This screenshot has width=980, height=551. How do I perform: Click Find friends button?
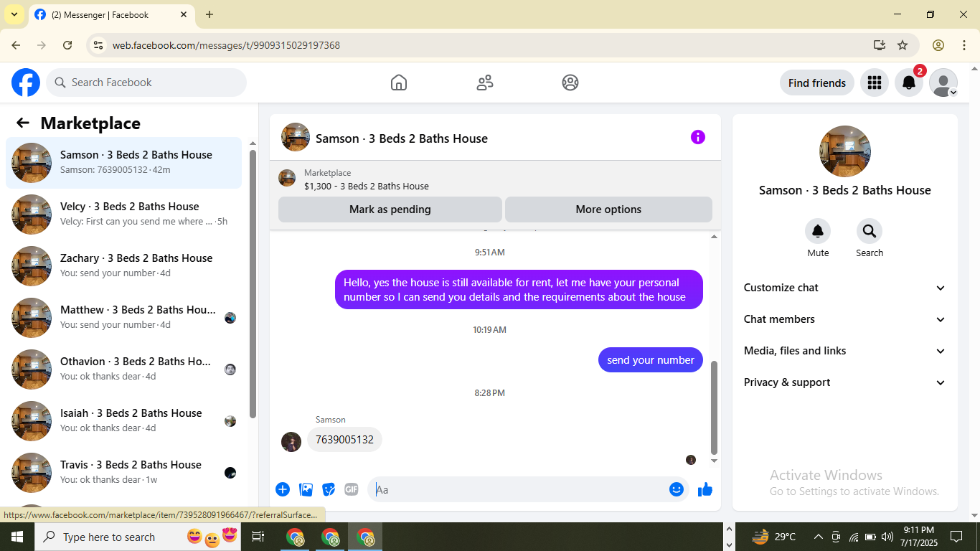pyautogui.click(x=817, y=83)
